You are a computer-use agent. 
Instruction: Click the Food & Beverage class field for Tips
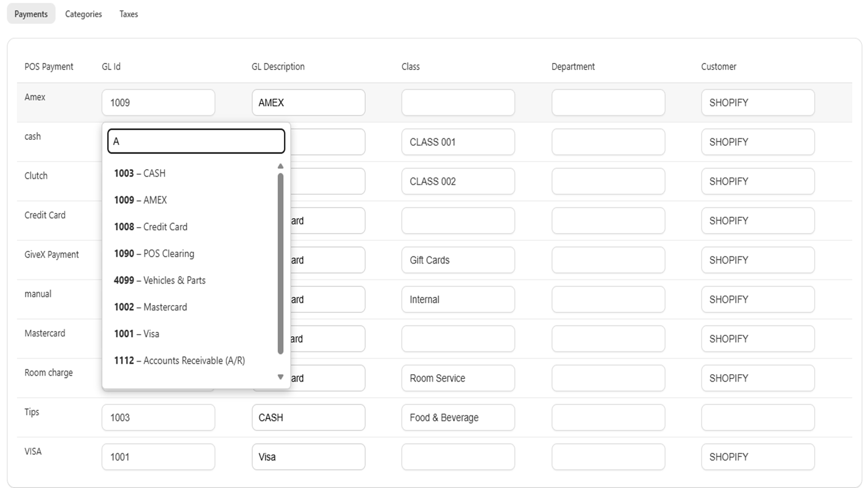click(x=458, y=418)
